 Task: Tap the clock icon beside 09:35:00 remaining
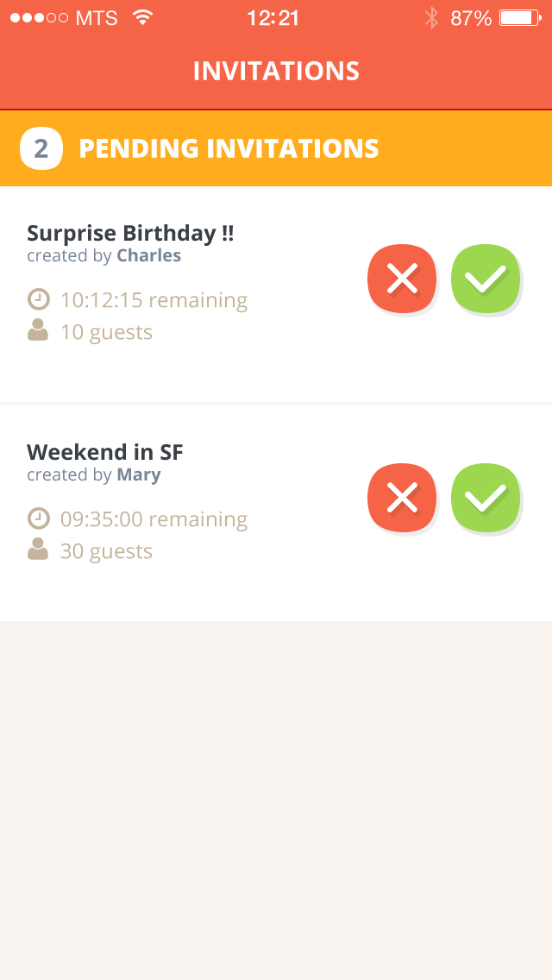pyautogui.click(x=38, y=518)
